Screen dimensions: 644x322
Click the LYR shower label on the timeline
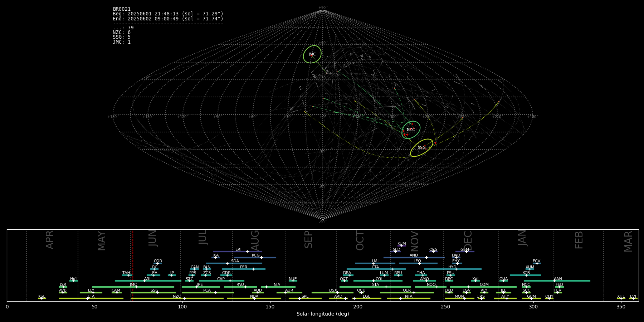(x=63, y=285)
